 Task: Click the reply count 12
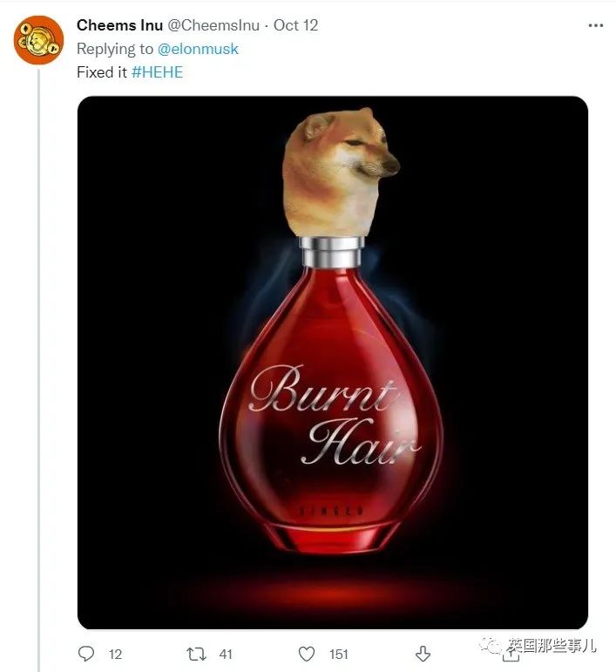pos(115,654)
